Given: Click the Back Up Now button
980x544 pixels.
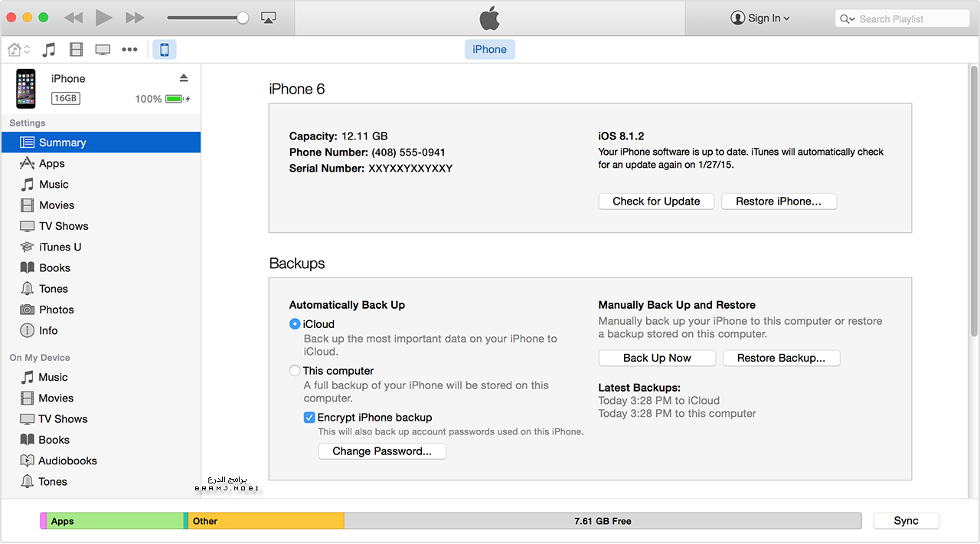Looking at the screenshot, I should tap(657, 358).
